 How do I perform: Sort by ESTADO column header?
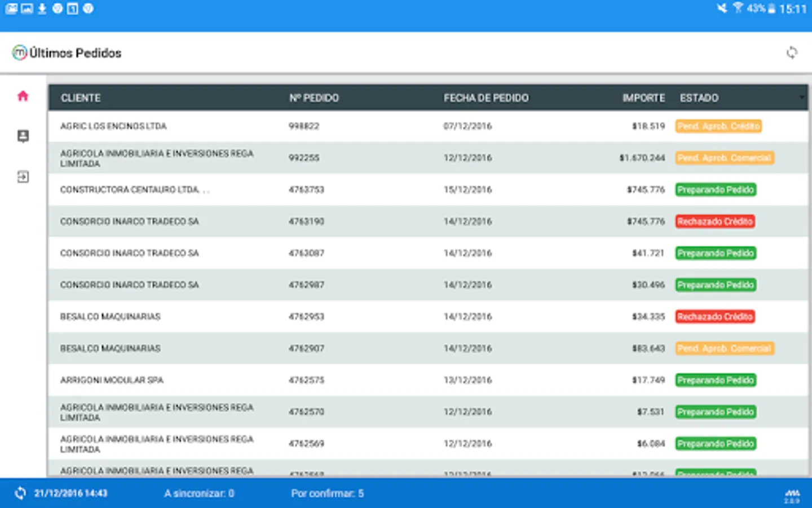coord(699,98)
